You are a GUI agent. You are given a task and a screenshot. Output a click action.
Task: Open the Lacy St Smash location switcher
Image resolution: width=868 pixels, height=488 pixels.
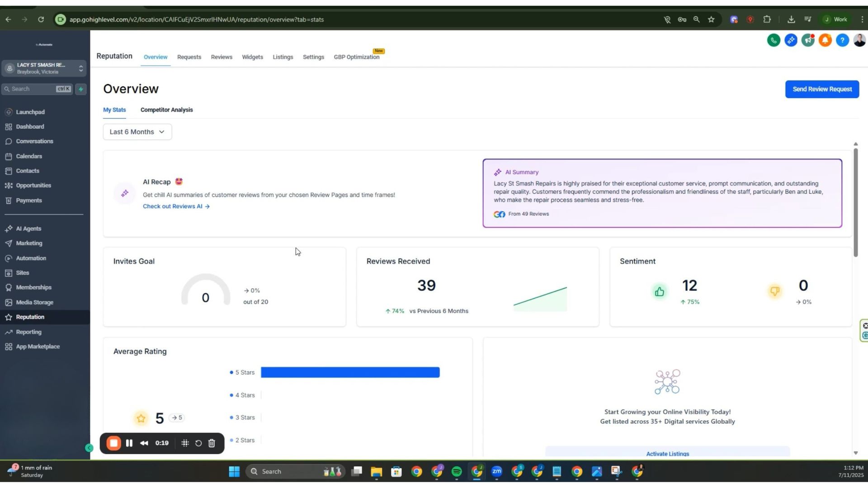[x=44, y=68]
